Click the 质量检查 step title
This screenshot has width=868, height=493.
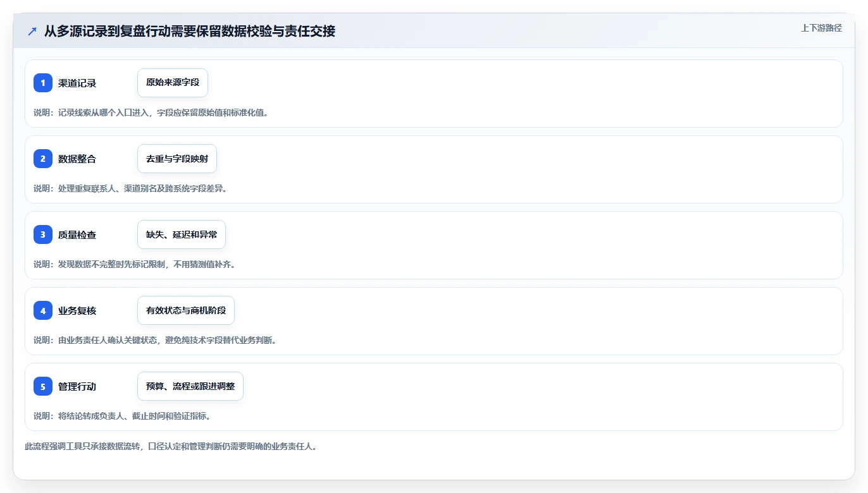pyautogui.click(x=77, y=235)
